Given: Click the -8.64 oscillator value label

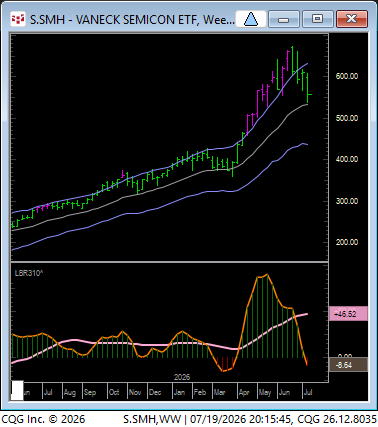Looking at the screenshot, I should coord(348,365).
